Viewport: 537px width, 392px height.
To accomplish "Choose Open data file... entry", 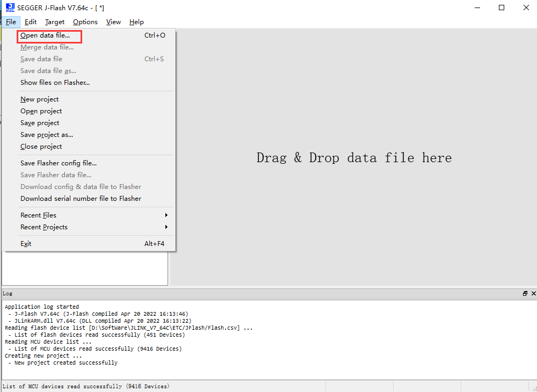I will point(89,35).
